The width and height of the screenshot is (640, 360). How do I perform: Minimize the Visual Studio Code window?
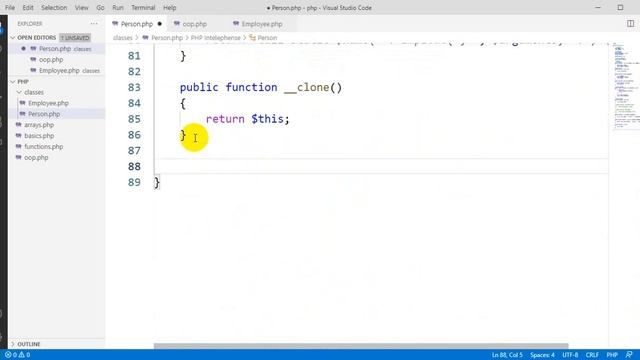click(598, 7)
